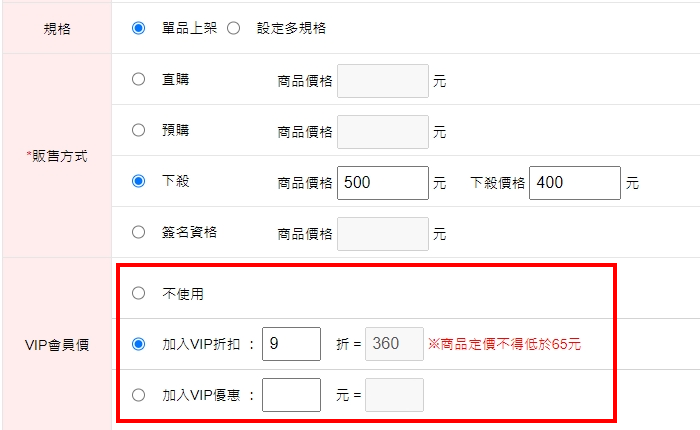Click the VIP優惠 calculated result field
Image resolution: width=700 pixels, height=430 pixels.
click(394, 395)
